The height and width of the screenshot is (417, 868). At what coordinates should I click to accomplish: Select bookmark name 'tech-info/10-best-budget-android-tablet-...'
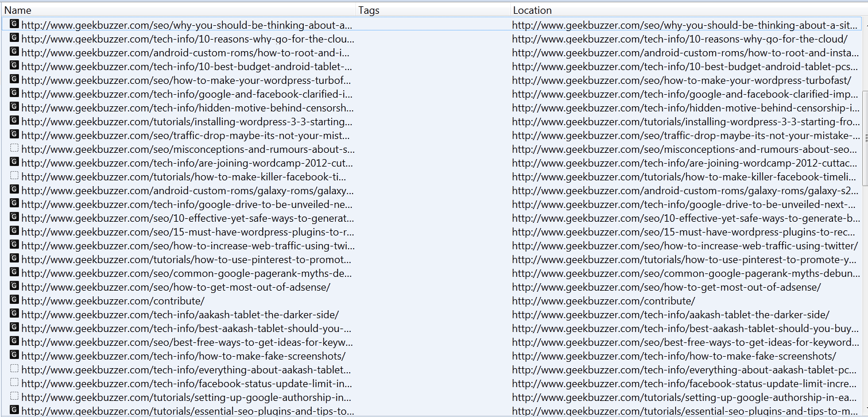[187, 67]
